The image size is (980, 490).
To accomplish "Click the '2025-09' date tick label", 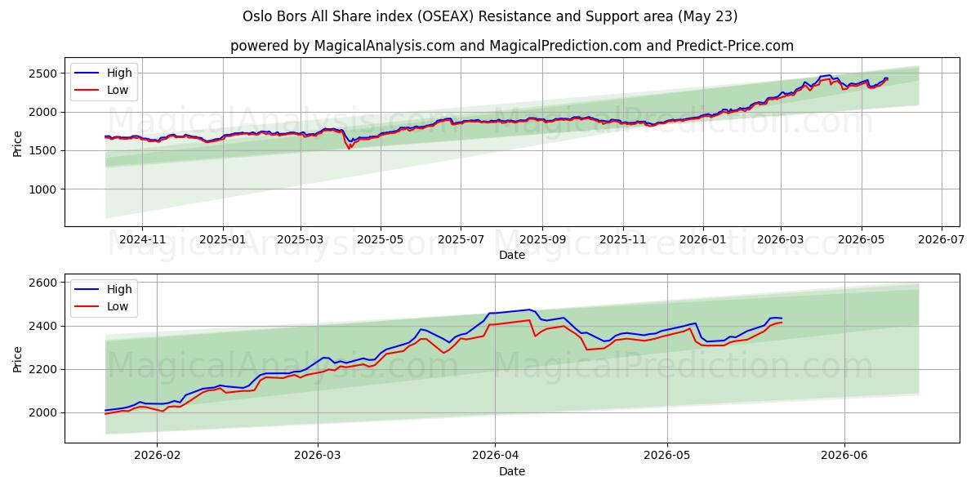I will tap(542, 240).
